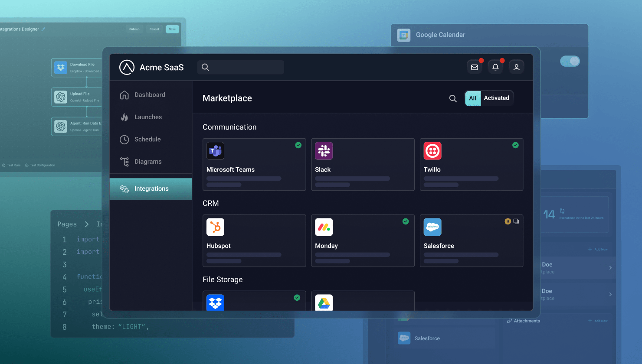Image resolution: width=642 pixels, height=364 pixels.
Task: Click the copy icon on Salesforce card
Action: coord(516,221)
